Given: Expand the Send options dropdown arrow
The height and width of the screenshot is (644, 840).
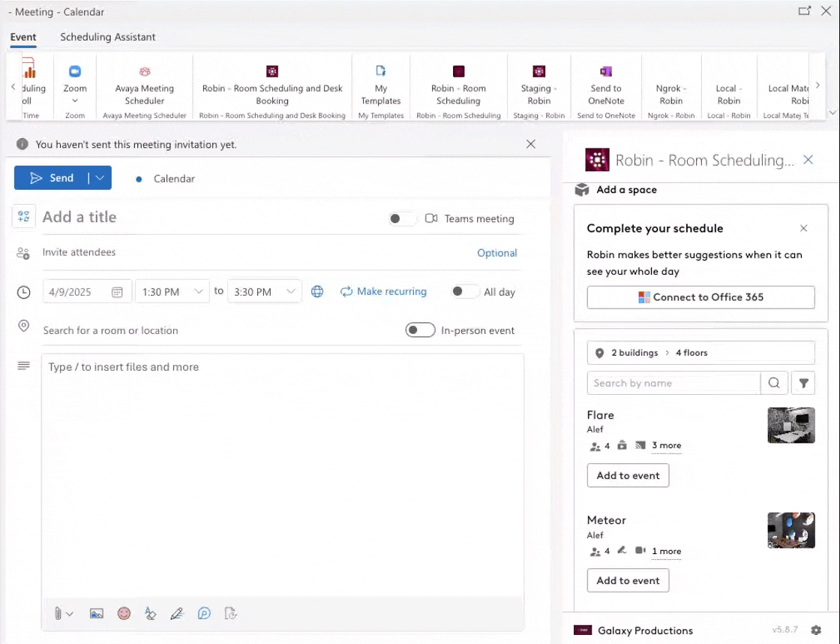Looking at the screenshot, I should pos(100,178).
